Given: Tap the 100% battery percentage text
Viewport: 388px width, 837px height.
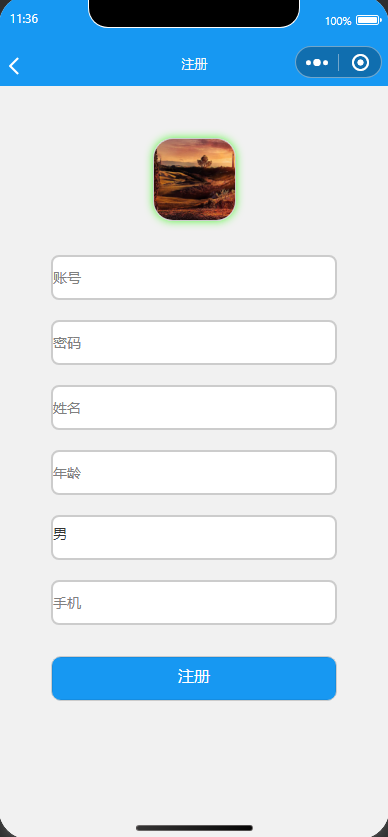Looking at the screenshot, I should click(338, 21).
